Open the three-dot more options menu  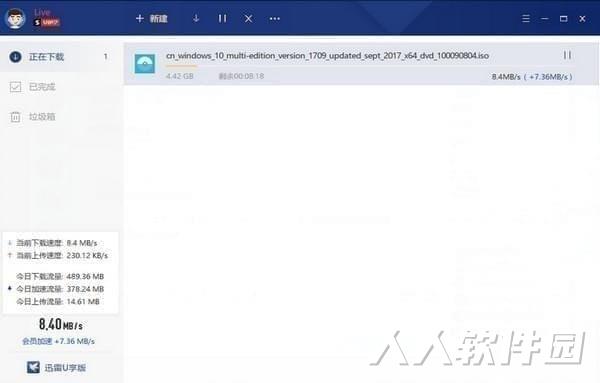(275, 18)
